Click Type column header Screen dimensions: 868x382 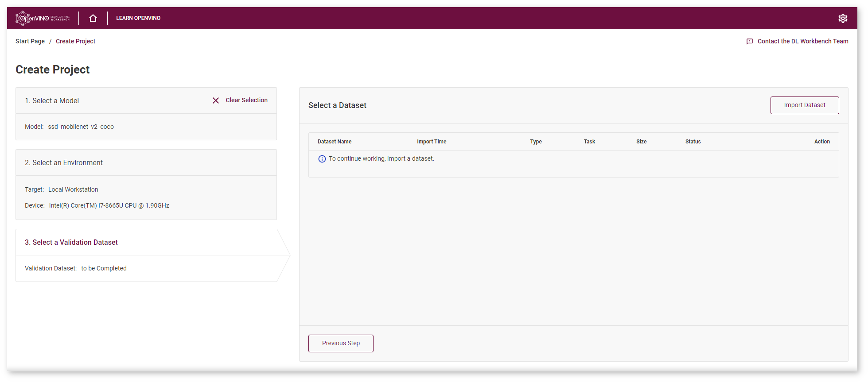click(536, 142)
